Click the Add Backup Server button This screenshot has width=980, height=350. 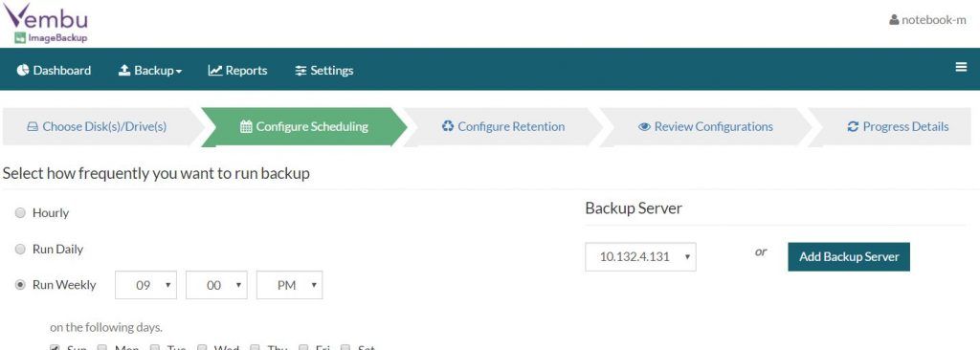[849, 257]
